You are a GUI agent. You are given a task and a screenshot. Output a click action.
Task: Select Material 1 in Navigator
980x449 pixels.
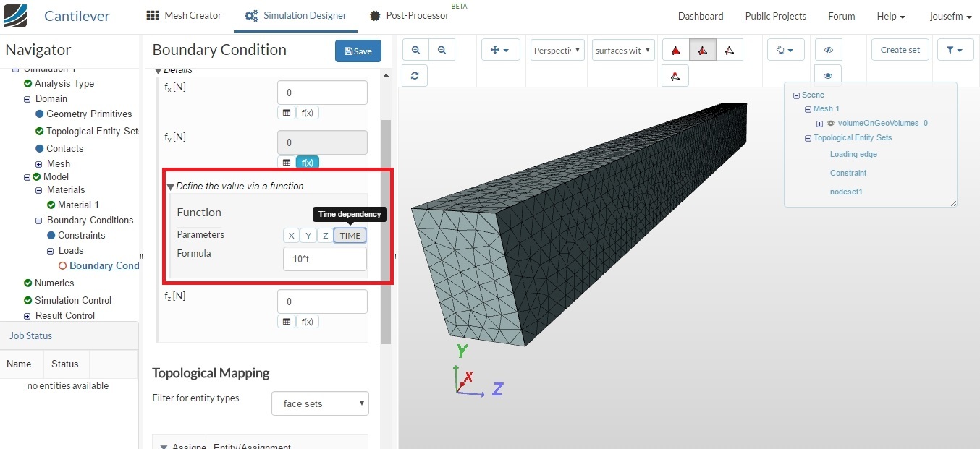click(78, 205)
